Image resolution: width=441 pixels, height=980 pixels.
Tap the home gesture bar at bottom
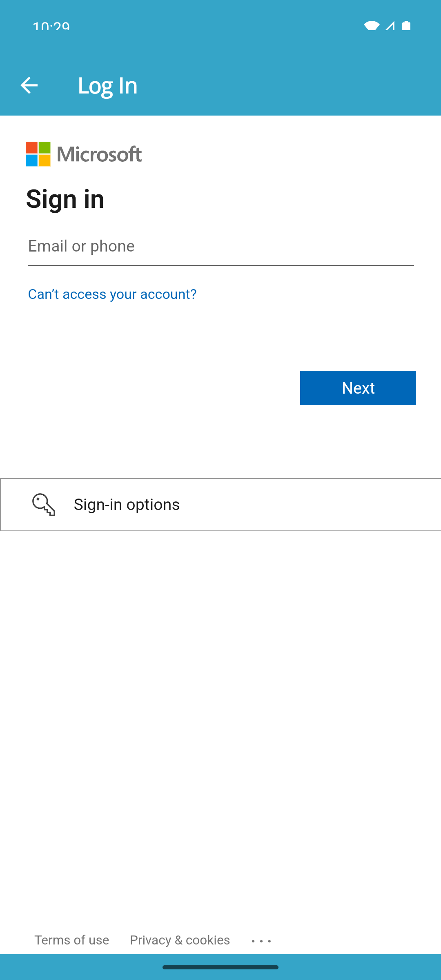pos(220,967)
